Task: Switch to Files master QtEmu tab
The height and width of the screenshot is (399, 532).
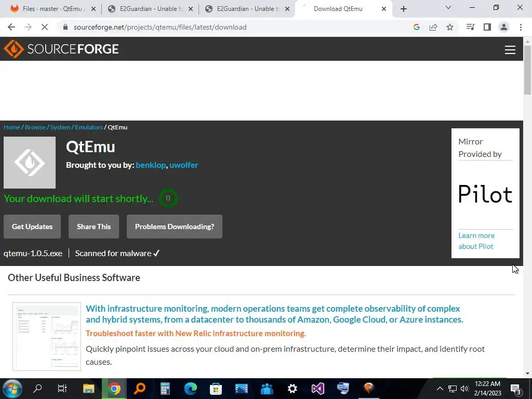Action: (52, 9)
